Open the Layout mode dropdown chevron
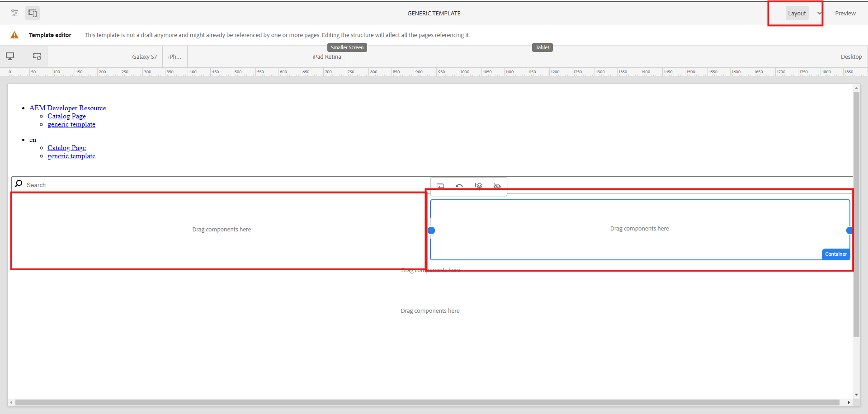The width and height of the screenshot is (868, 414). click(x=819, y=13)
